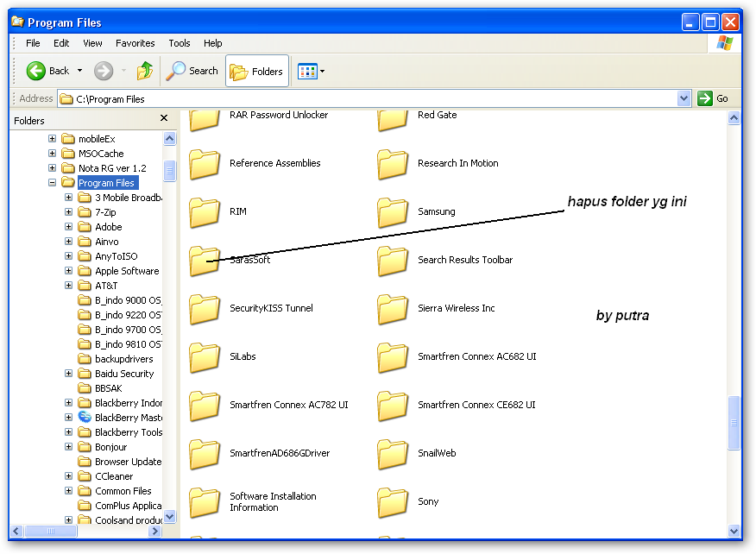Select the Ainvo folder in tree
756x554 pixels.
point(106,242)
